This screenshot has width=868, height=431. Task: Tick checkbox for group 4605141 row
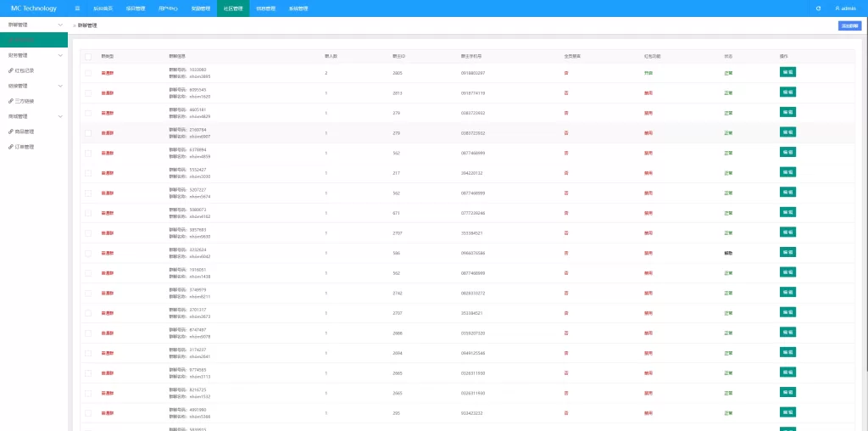pyautogui.click(x=88, y=113)
